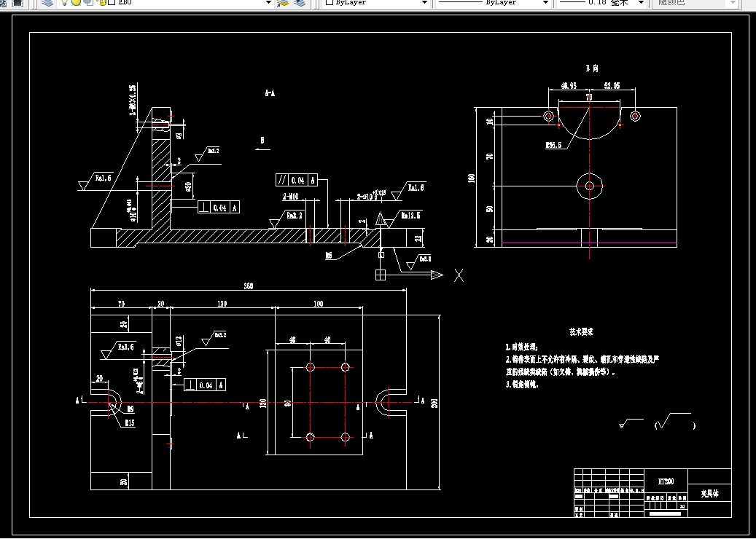Toggle layer freeze sun icon
The image size is (756, 539).
76,2
